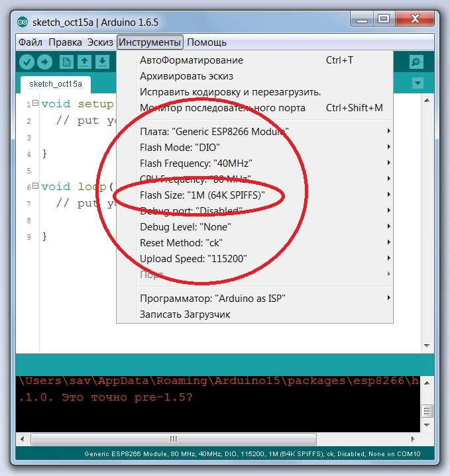The height and width of the screenshot is (476, 450).
Task: Save sketch using the down-arrow icon
Action: point(103,62)
